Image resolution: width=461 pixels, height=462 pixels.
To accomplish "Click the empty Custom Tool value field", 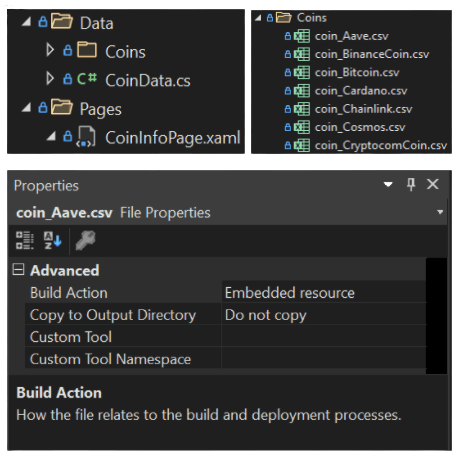I will point(324,336).
